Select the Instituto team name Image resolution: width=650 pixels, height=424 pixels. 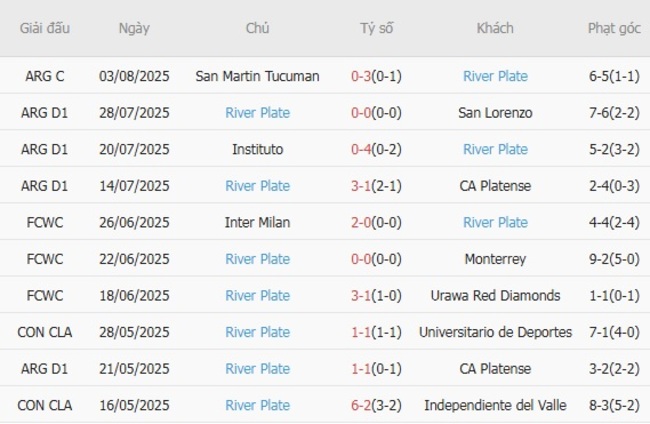[257, 149]
